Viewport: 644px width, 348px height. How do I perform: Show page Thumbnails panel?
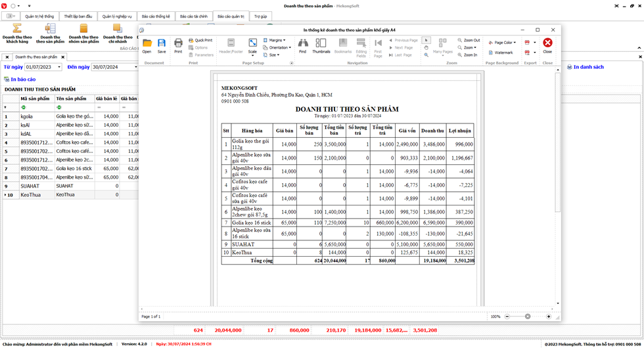[321, 45]
